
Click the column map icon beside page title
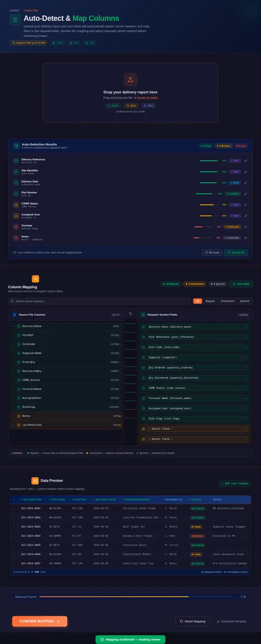(x=15, y=20)
